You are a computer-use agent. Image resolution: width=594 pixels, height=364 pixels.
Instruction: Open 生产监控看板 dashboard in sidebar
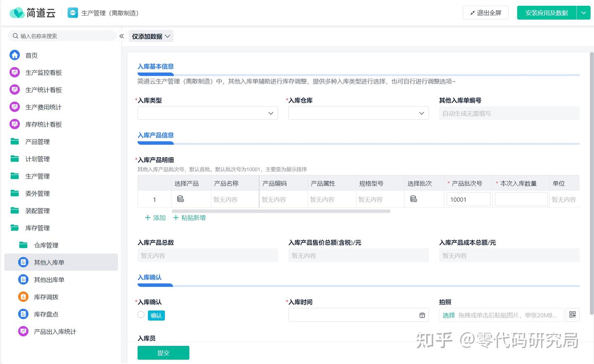tap(43, 73)
